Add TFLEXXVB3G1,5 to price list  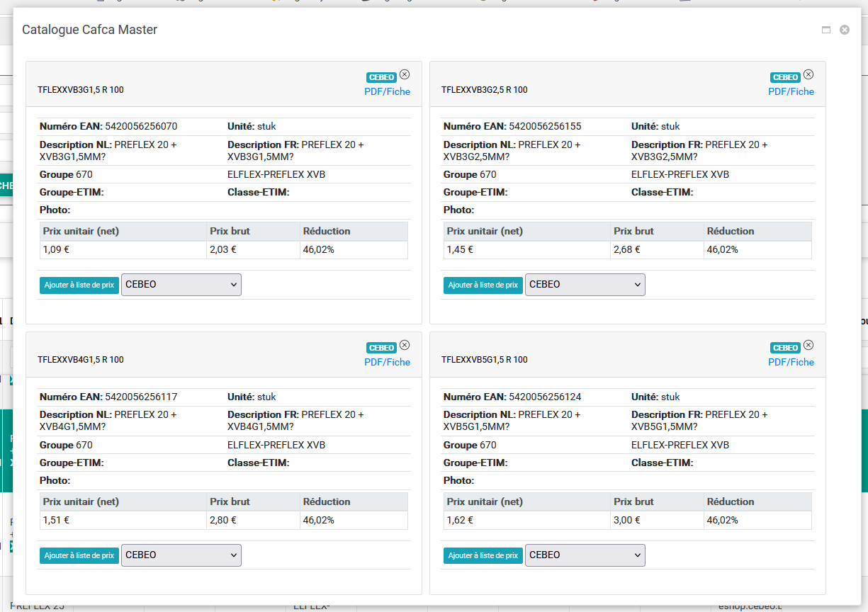(x=79, y=285)
